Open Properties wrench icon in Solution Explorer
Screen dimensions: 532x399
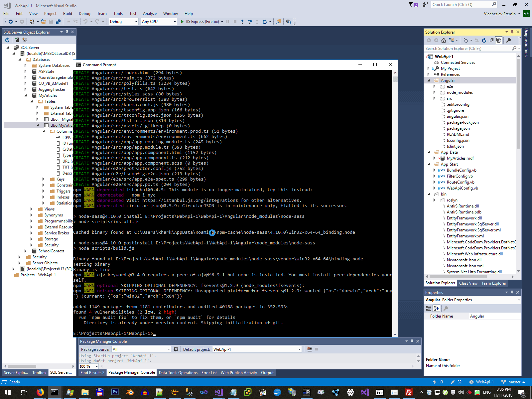tap(509, 40)
